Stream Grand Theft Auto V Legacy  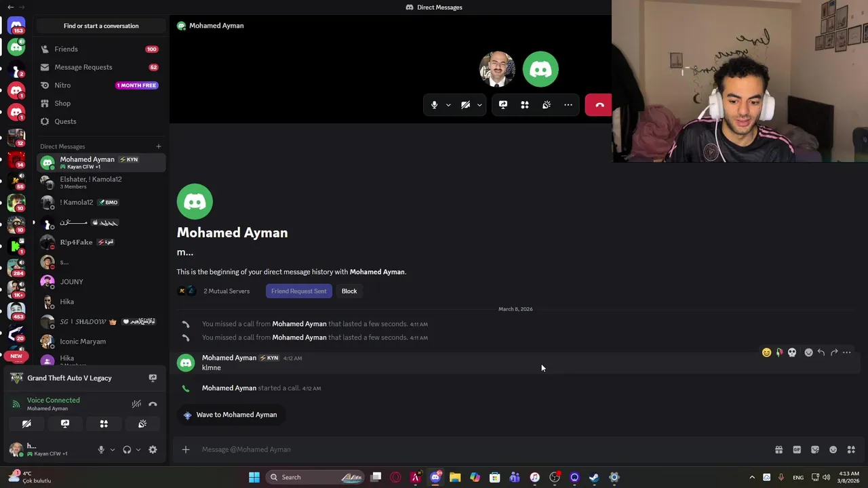(153, 378)
